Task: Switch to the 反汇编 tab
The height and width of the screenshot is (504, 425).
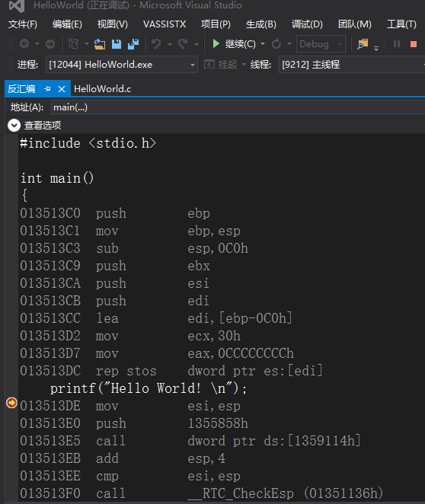Action: click(21, 89)
